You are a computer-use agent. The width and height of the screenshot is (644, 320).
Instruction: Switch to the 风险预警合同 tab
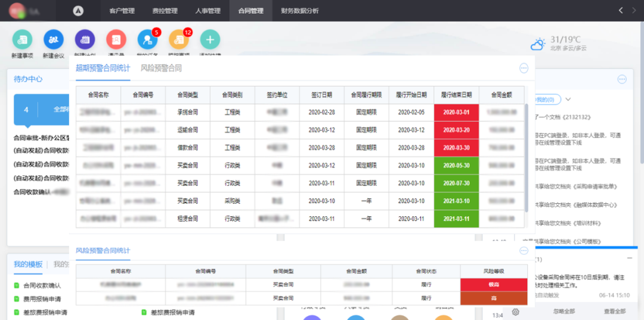(x=161, y=68)
